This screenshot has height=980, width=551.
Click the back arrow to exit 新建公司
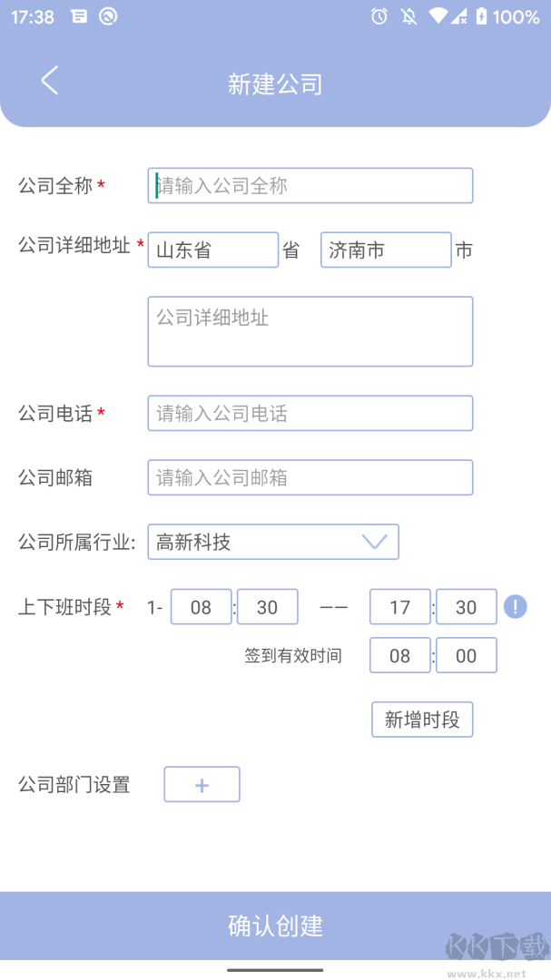tap(50, 80)
